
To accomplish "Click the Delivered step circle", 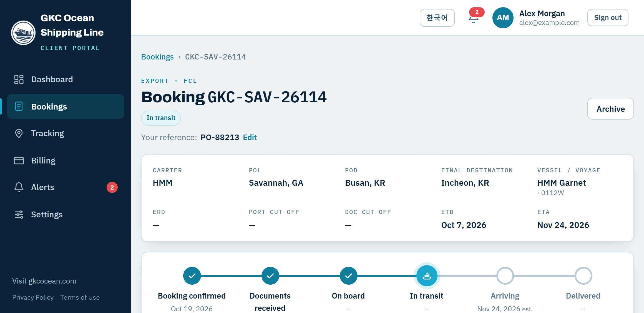I will [x=583, y=276].
